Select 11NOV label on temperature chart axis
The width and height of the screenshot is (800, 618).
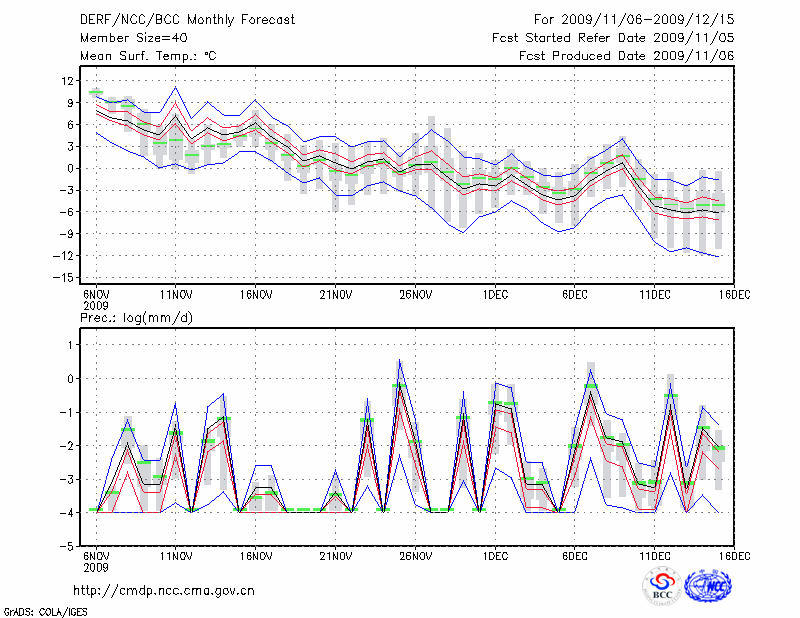pyautogui.click(x=176, y=295)
